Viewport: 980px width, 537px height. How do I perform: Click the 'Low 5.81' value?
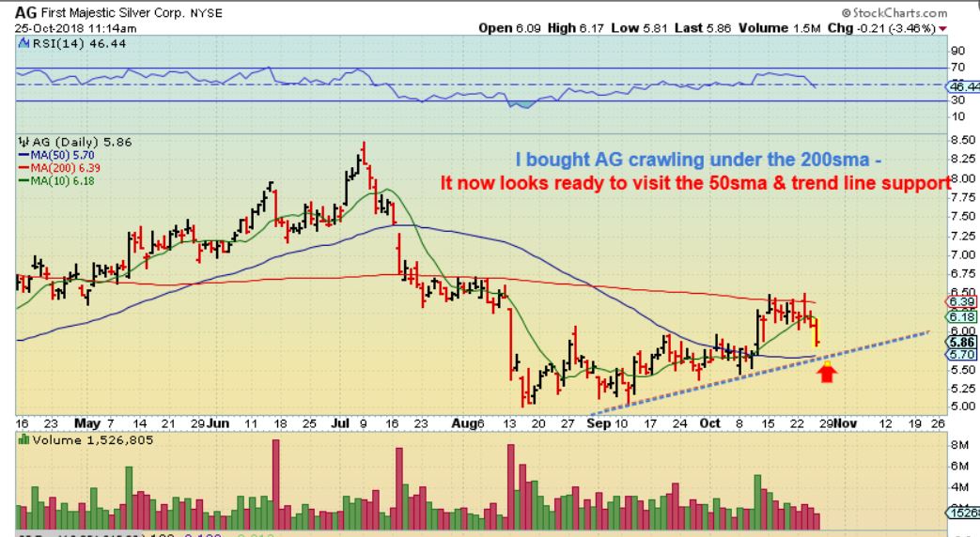click(639, 28)
